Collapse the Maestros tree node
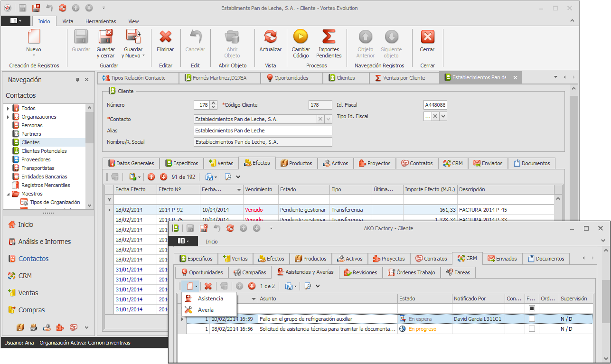611x364 pixels. pos(8,194)
